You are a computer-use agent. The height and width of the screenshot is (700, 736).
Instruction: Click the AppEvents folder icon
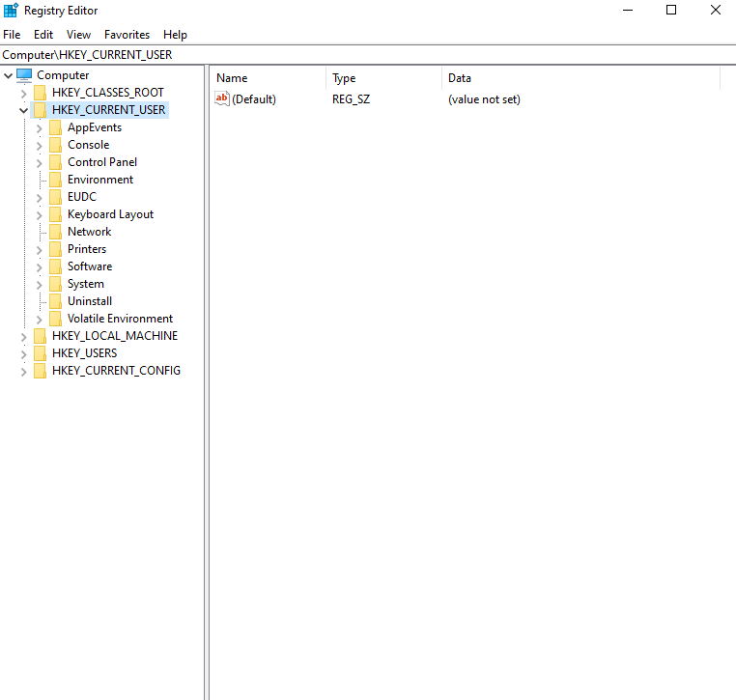[55, 127]
